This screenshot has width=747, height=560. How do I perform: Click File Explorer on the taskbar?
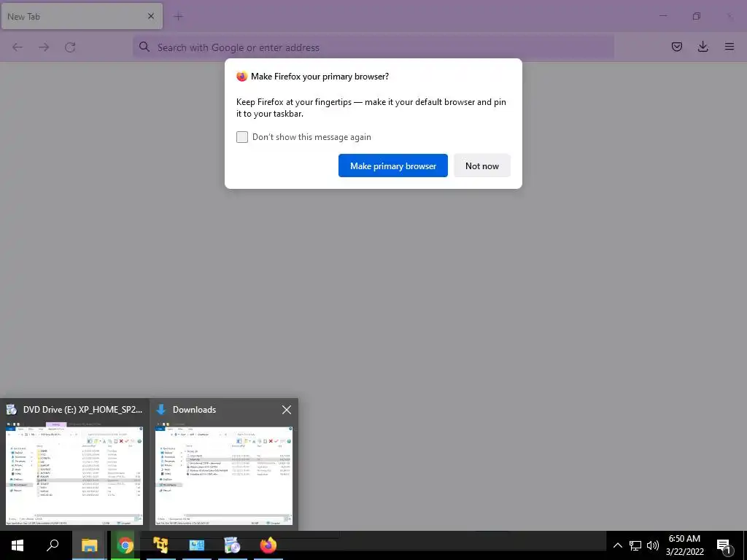[89, 545]
